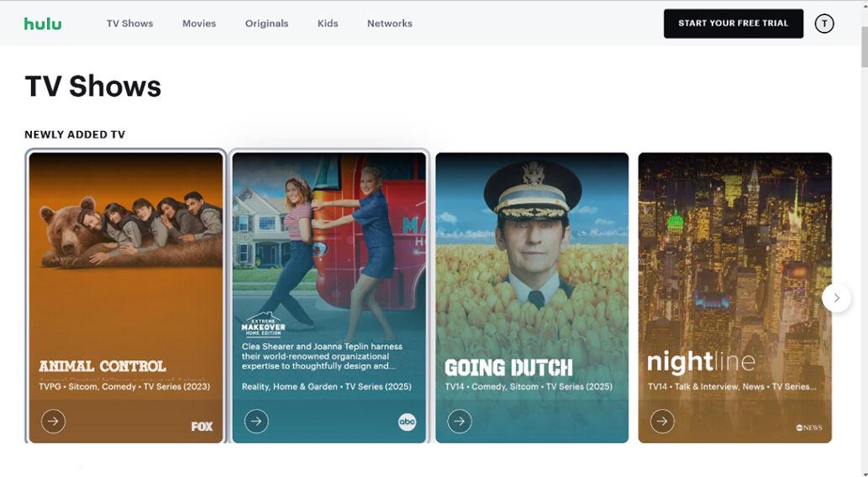Click 'TVPG • Sitcom, Comedy' metadata text
Screen dimensions: 868x477
(x=124, y=386)
